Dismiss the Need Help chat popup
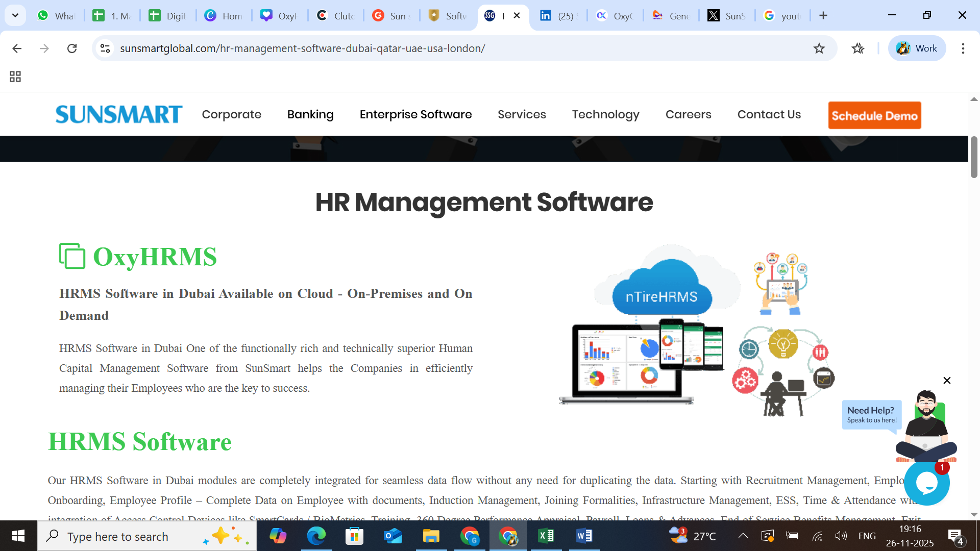980x551 pixels. coord(947,381)
